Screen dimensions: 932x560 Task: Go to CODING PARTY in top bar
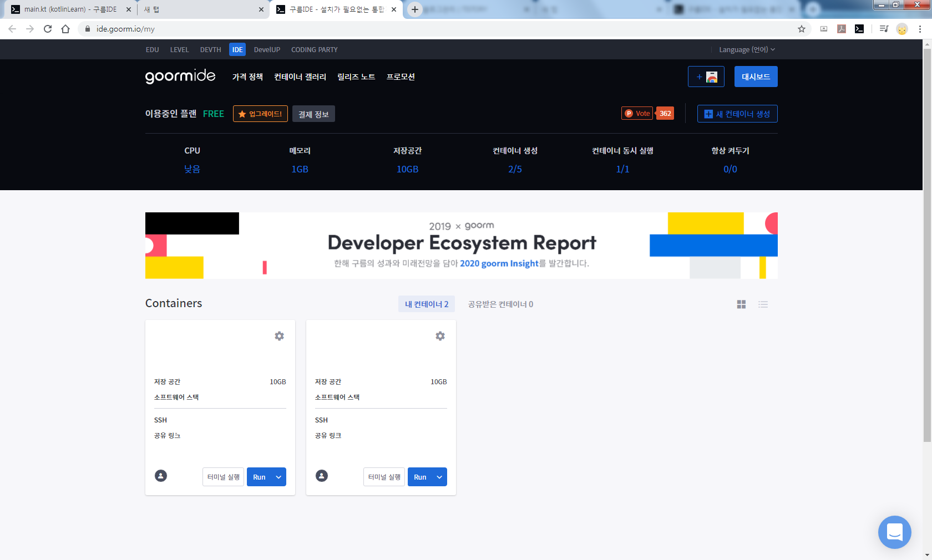315,49
